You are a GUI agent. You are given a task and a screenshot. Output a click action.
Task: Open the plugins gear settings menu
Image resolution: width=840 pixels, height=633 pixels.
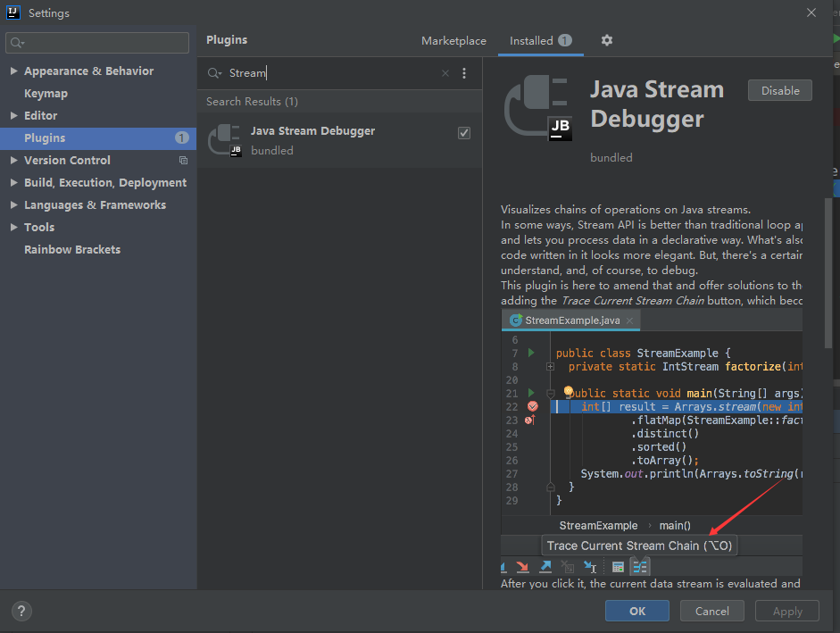coord(607,40)
